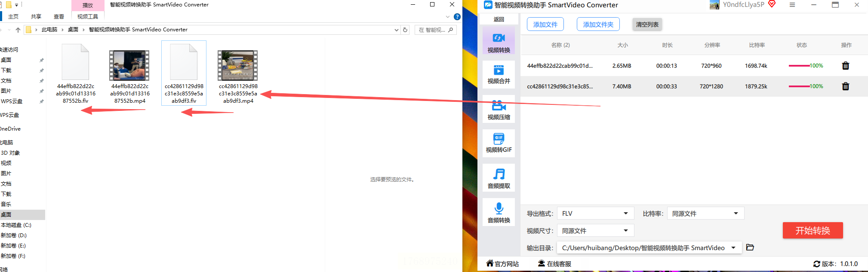The height and width of the screenshot is (272, 868).
Task: Click the first row's 100% progress bar
Action: click(x=806, y=66)
